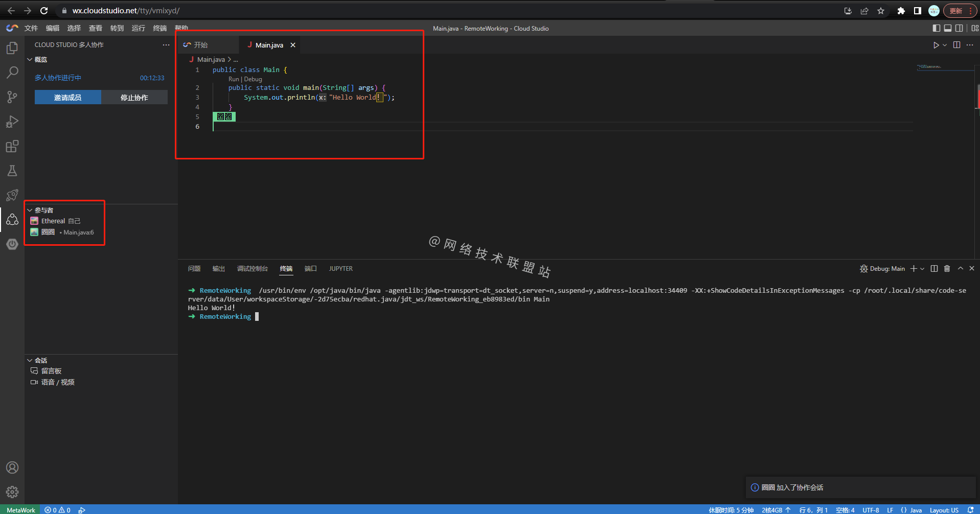Viewport: 980px width, 514px height.
Task: Open the Search view in activity bar
Action: click(x=12, y=73)
